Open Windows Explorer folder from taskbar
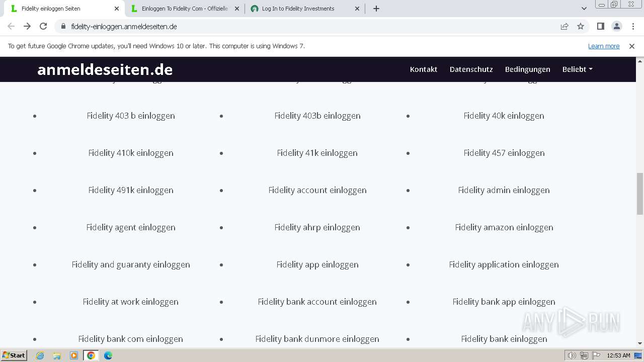This screenshot has width=644, height=362. 57,355
